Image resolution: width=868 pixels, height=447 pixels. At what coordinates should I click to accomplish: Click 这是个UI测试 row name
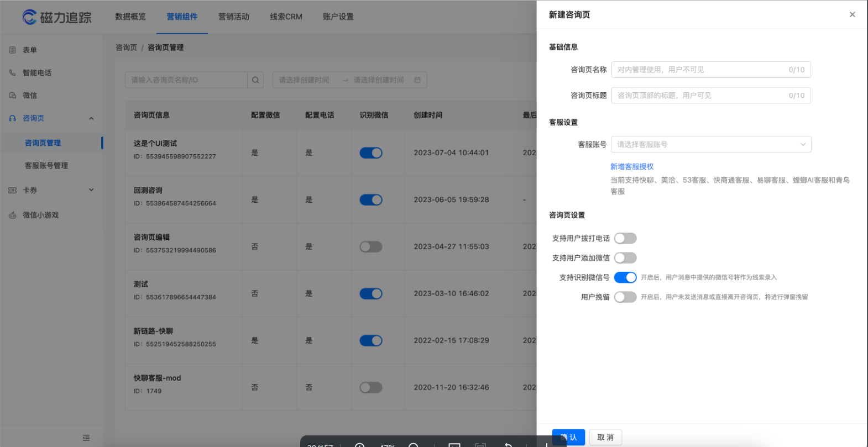(x=155, y=143)
